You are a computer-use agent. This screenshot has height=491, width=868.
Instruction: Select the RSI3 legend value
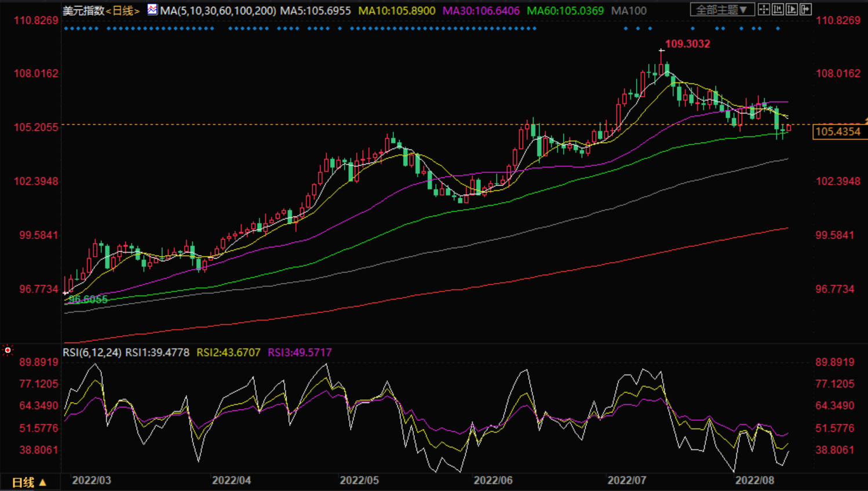tap(300, 352)
